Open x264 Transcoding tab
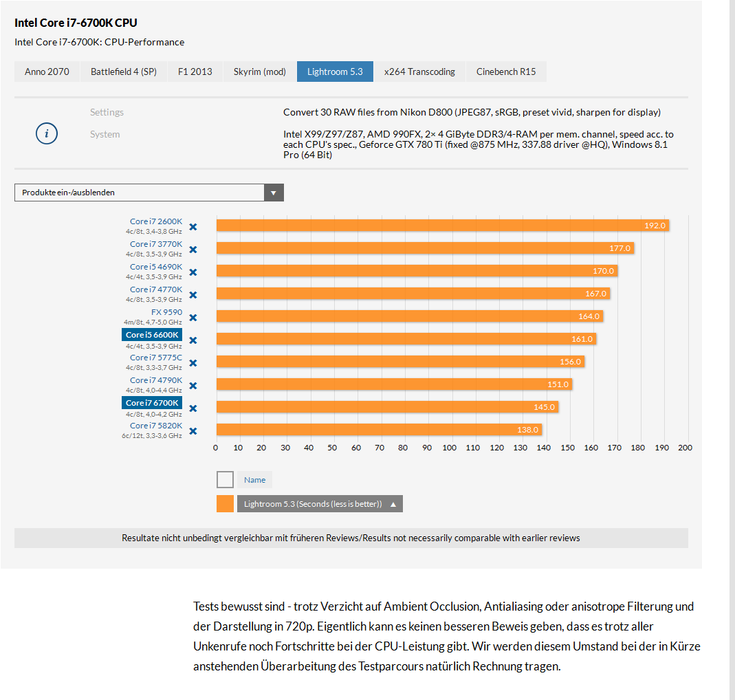 [x=419, y=72]
